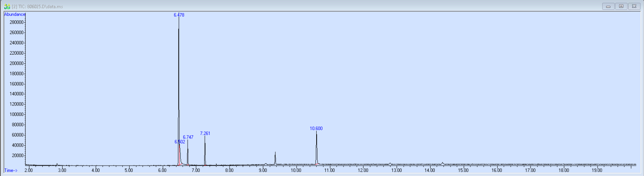This screenshot has width=644, height=176.
Task: Select the peak label 7.261
Action: pos(205,133)
